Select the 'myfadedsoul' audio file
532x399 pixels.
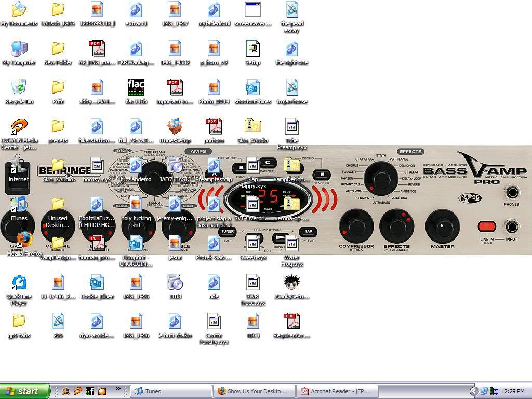[x=214, y=9]
